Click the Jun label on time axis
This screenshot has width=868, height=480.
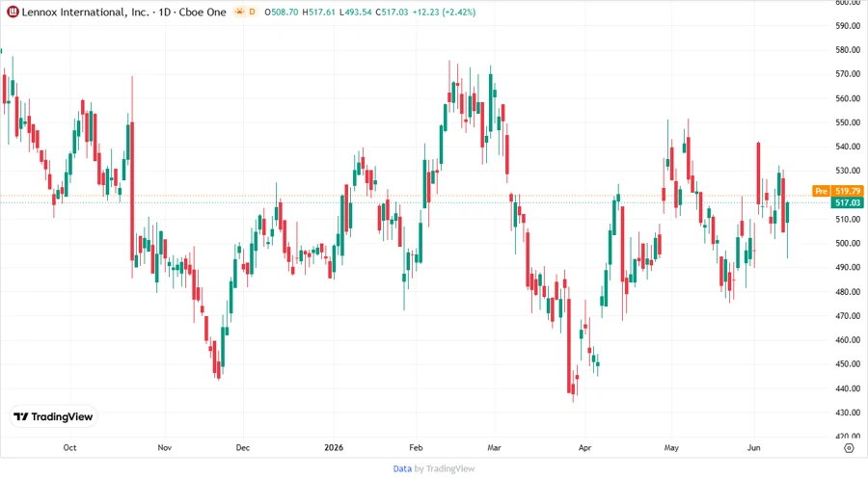(x=753, y=447)
